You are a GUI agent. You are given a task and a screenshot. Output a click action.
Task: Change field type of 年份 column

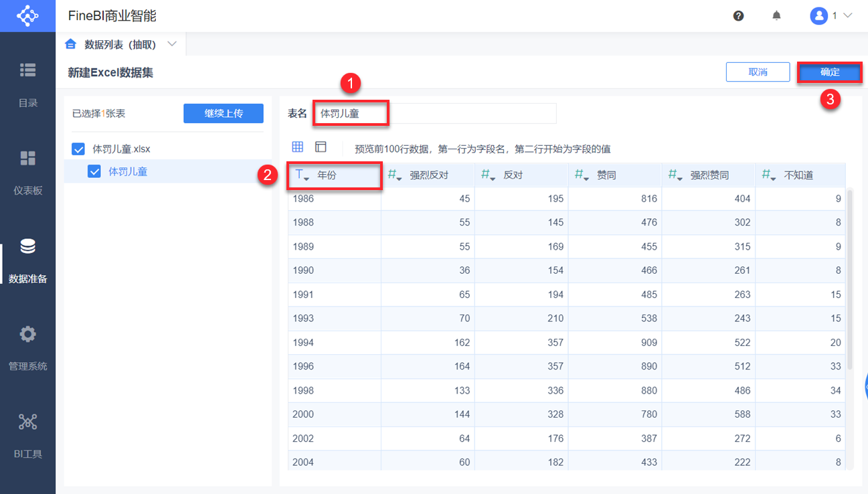tap(302, 175)
